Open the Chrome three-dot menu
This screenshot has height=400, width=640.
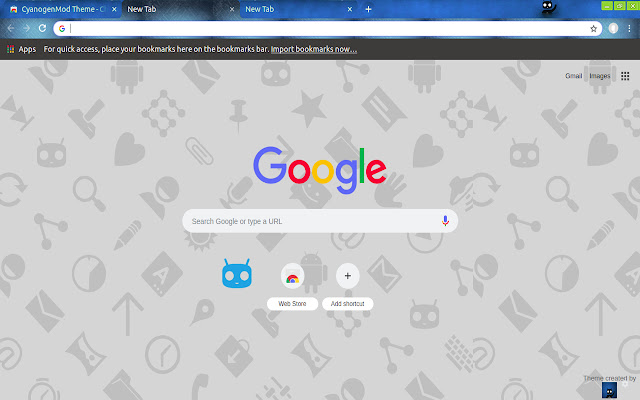(629, 28)
